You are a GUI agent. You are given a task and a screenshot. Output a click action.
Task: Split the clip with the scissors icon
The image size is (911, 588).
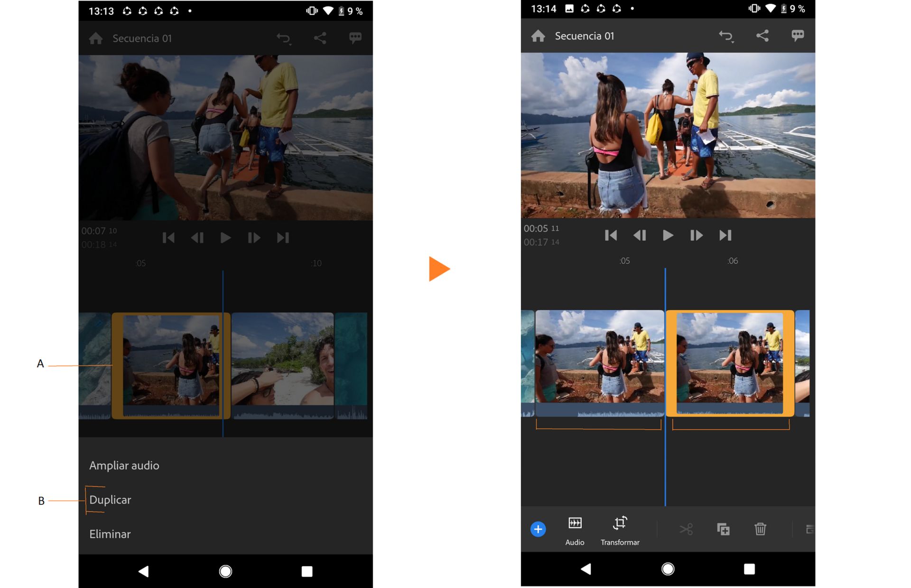tap(687, 529)
